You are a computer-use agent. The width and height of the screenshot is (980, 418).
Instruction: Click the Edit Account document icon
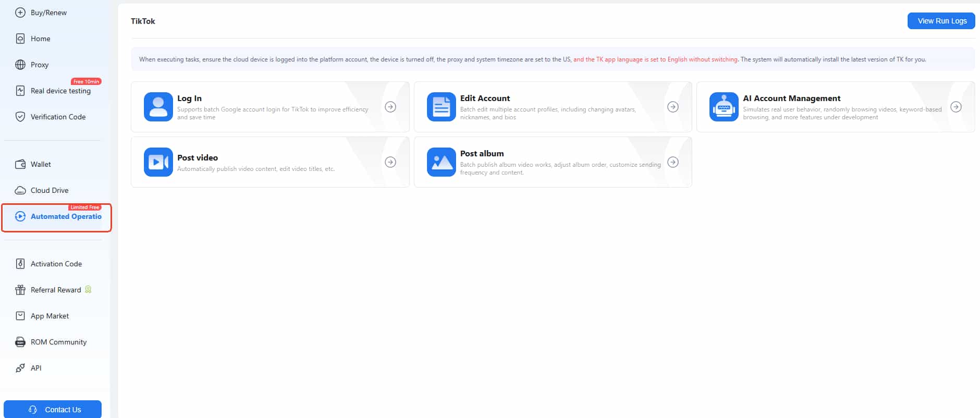point(442,107)
